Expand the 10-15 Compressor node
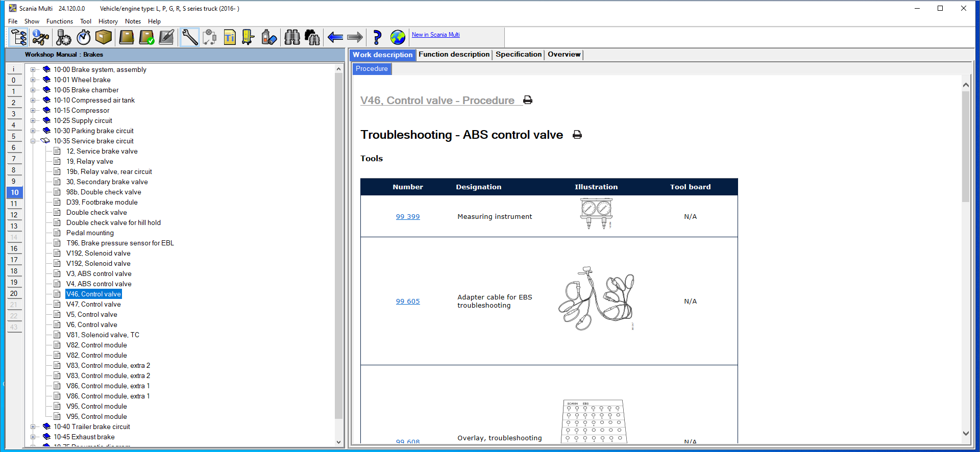This screenshot has width=980, height=452. click(33, 111)
